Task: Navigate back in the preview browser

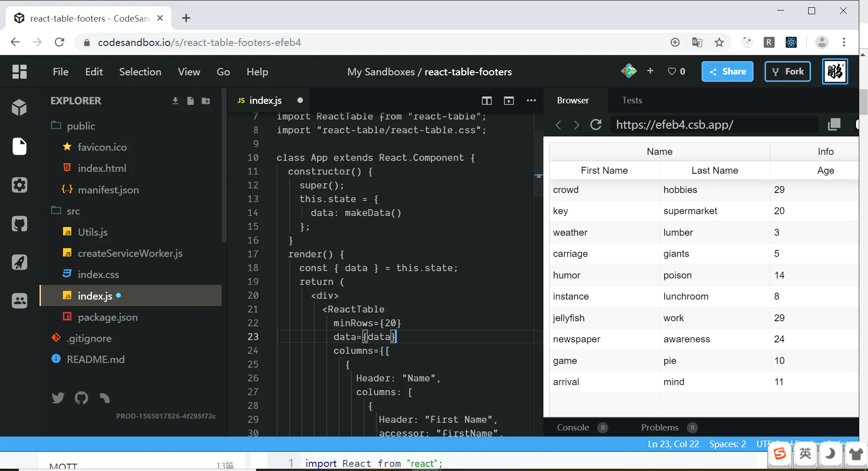Action: pyautogui.click(x=559, y=125)
